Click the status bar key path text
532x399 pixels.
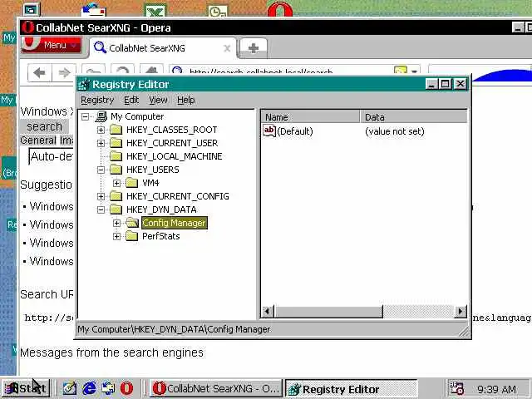174,329
